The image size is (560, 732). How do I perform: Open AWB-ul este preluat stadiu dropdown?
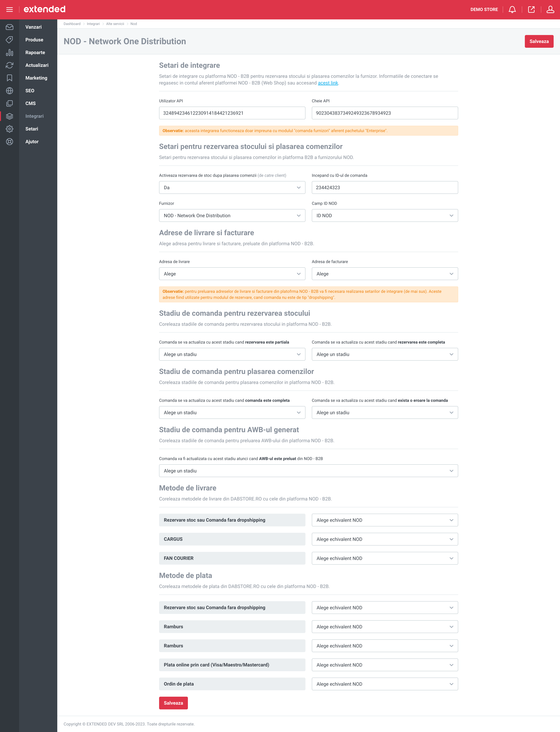click(x=308, y=471)
